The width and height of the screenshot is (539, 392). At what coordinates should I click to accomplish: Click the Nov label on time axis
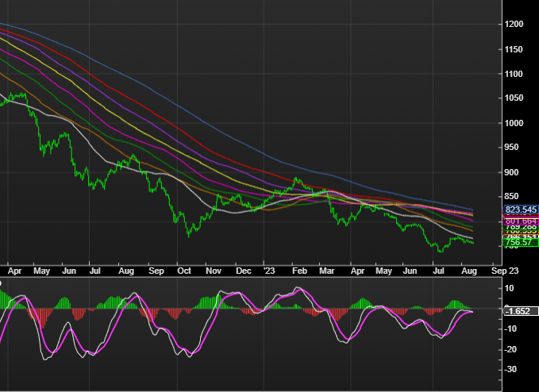(214, 271)
